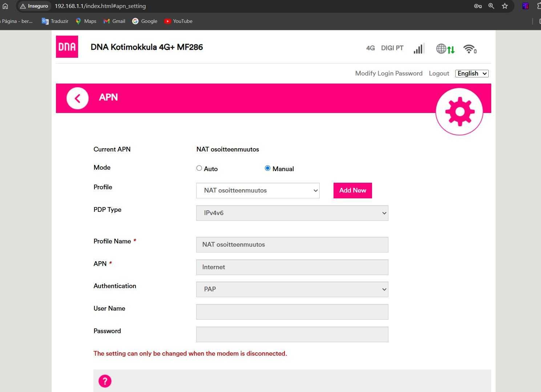
Task: Click the zoom magnifier icon in address bar
Action: (x=491, y=6)
